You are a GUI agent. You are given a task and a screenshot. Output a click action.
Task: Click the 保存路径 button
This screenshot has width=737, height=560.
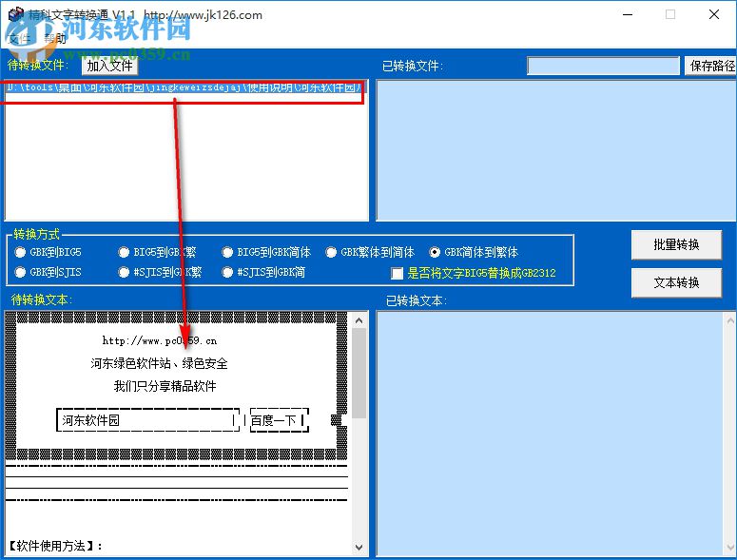710,66
